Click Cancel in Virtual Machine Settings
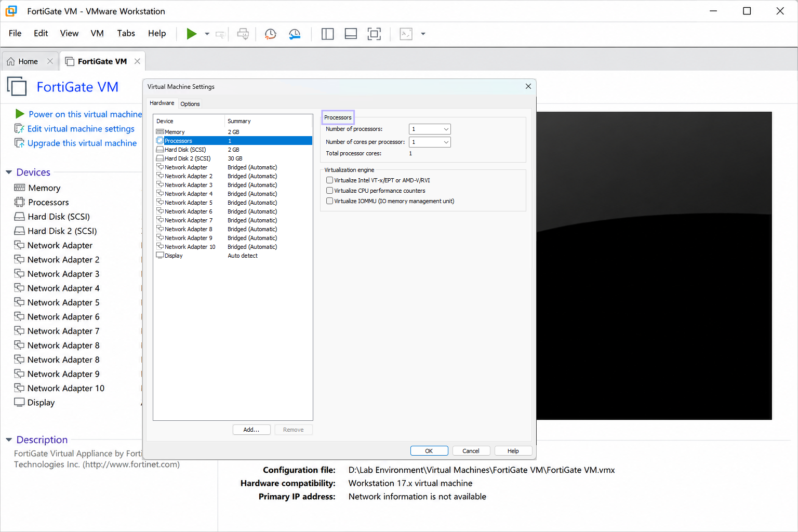The height and width of the screenshot is (532, 798). [471, 451]
